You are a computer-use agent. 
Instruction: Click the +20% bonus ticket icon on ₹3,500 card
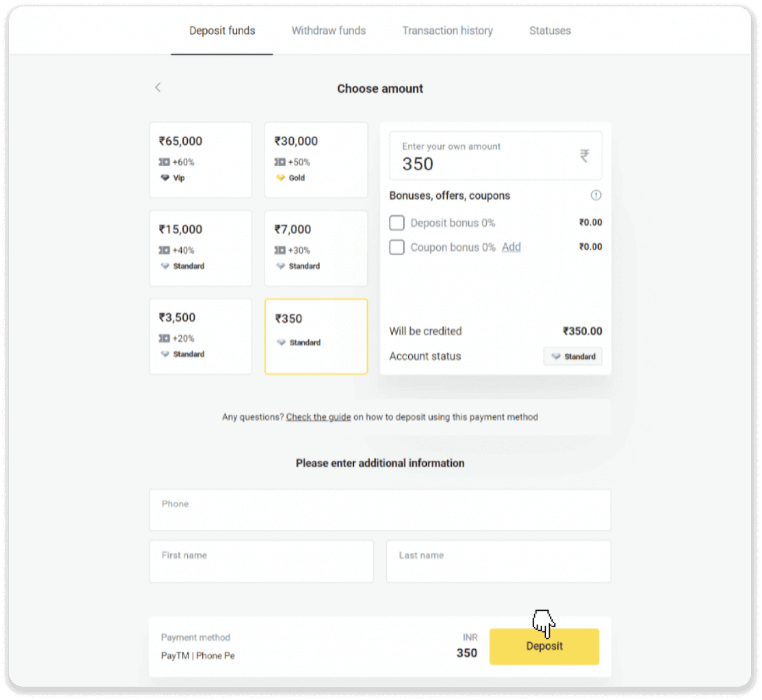164,338
